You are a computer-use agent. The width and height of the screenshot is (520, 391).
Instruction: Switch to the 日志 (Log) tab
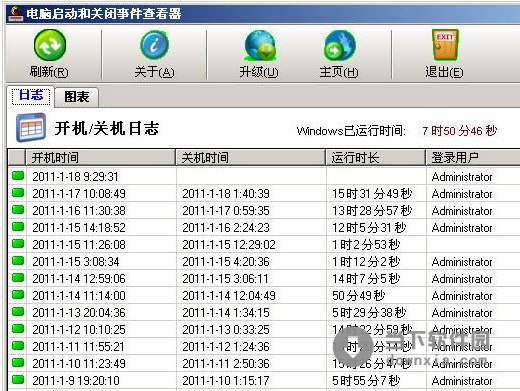pyautogui.click(x=31, y=96)
